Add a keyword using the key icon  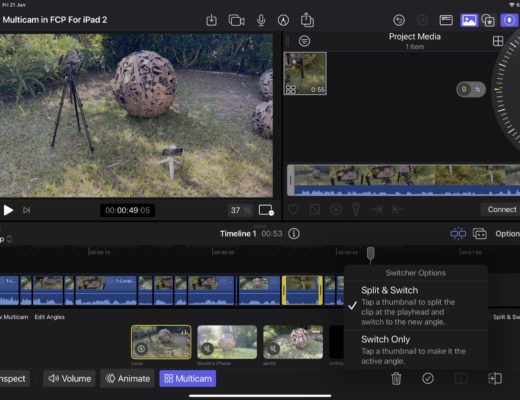click(x=356, y=210)
